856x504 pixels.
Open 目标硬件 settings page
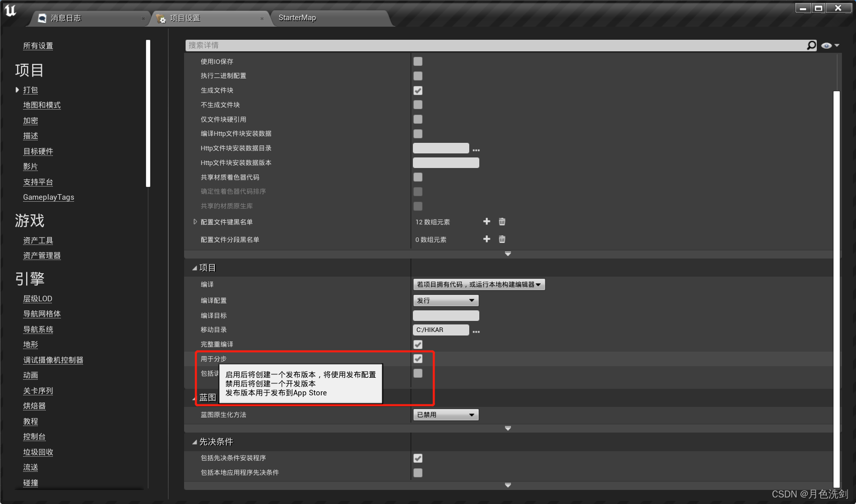(38, 151)
